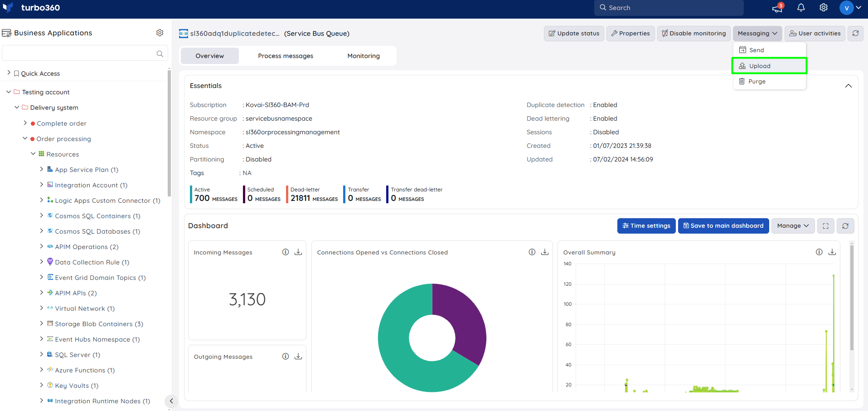Select Cosmos SQL Databases (1)
Image resolution: width=868 pixels, height=411 pixels.
97,231
